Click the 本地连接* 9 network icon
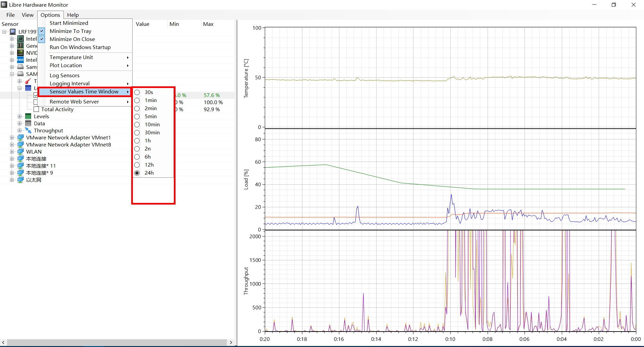Viewport: 644px width, 347px height. click(20, 173)
